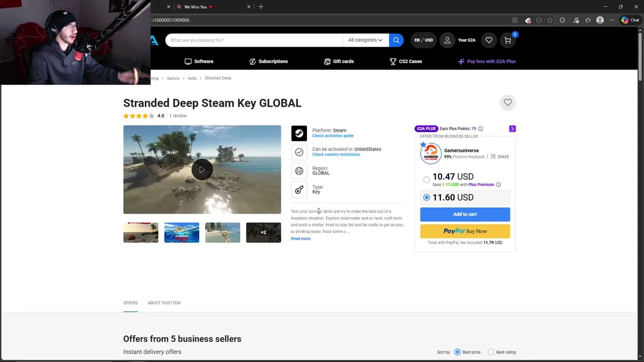Open a new browser tab

point(261,7)
